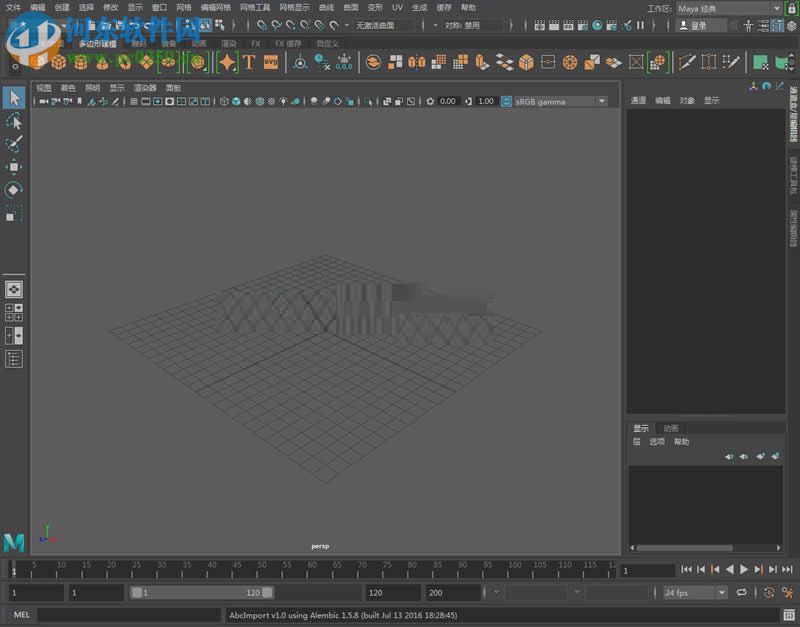Screen dimensions: 800x627
Task: Click the 登录 sign-in button
Action: point(698,24)
